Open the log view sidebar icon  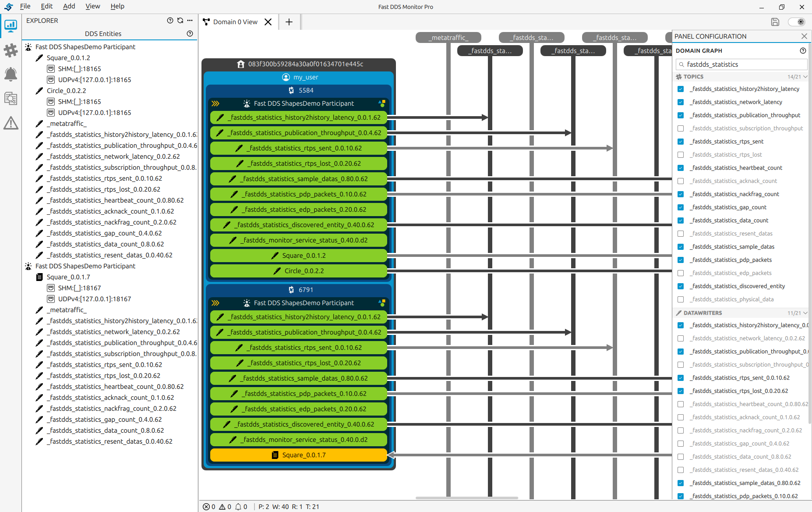[x=11, y=99]
